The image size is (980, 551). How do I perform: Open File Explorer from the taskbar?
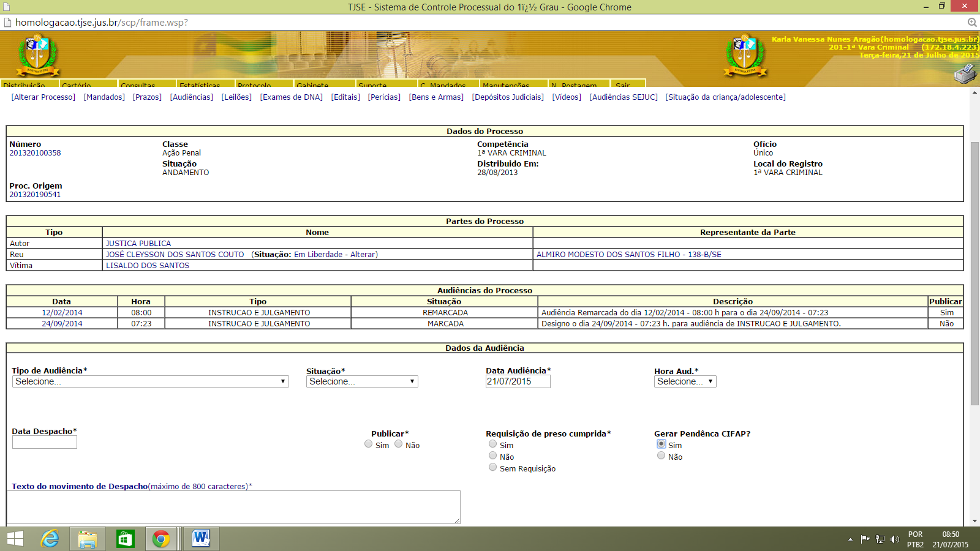88,539
